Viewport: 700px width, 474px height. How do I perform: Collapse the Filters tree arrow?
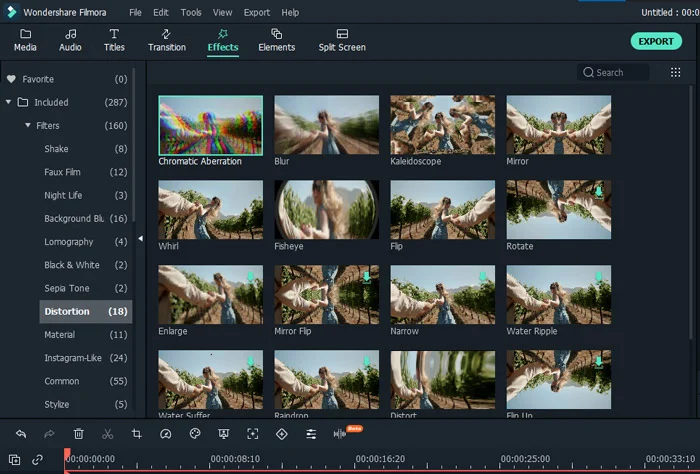[28, 125]
